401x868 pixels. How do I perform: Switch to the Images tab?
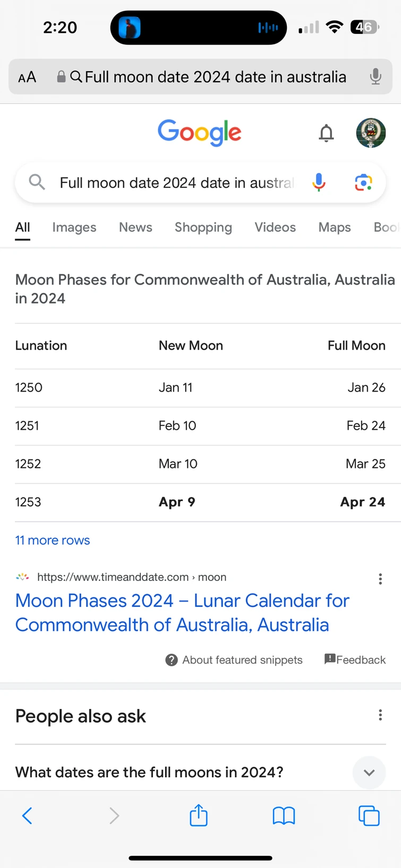(x=74, y=227)
